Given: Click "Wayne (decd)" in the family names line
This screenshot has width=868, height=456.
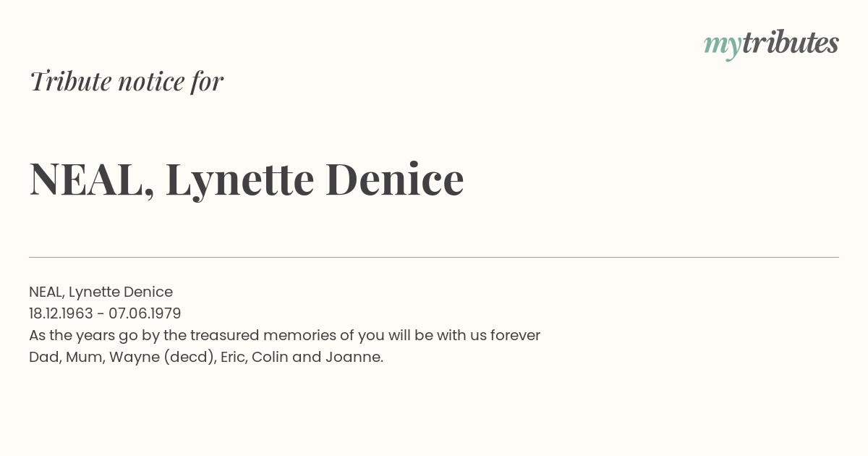Looking at the screenshot, I should click(x=161, y=358).
